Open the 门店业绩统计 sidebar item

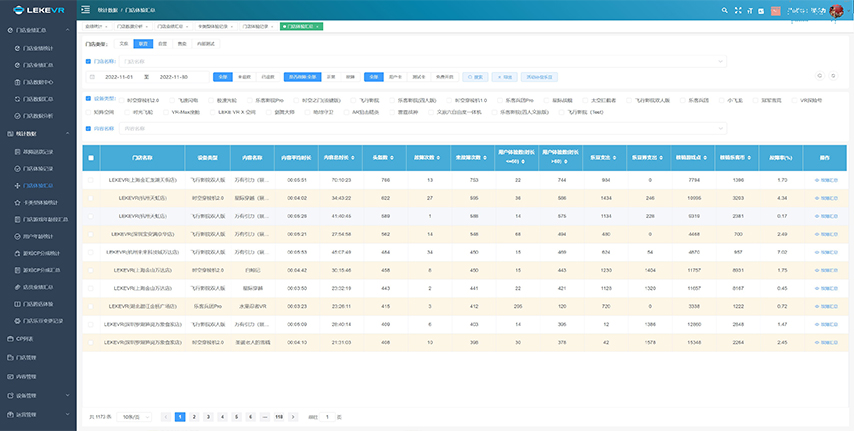pyautogui.click(x=38, y=48)
